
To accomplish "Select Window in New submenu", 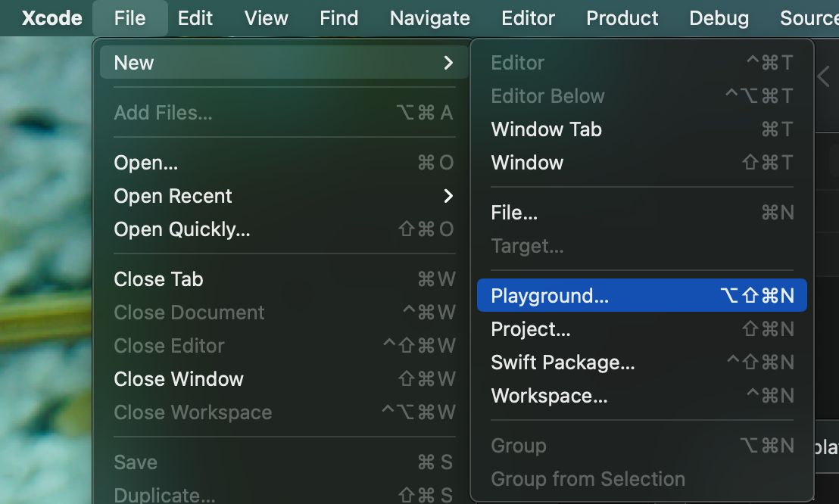I will (x=641, y=162).
